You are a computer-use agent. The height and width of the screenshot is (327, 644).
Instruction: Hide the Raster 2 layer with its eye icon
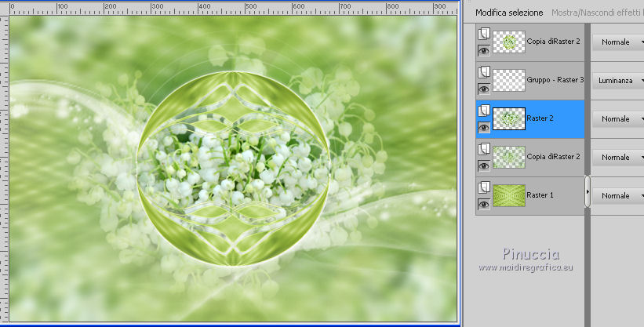484,128
